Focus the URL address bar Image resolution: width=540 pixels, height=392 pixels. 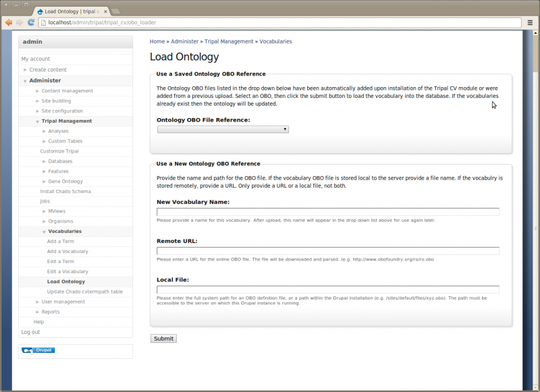(x=279, y=22)
